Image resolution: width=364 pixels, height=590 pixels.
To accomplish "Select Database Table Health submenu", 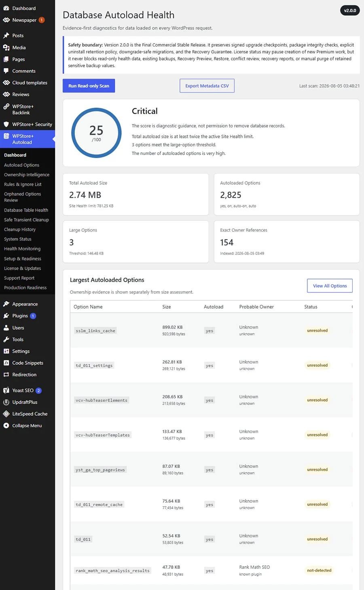I will point(26,210).
